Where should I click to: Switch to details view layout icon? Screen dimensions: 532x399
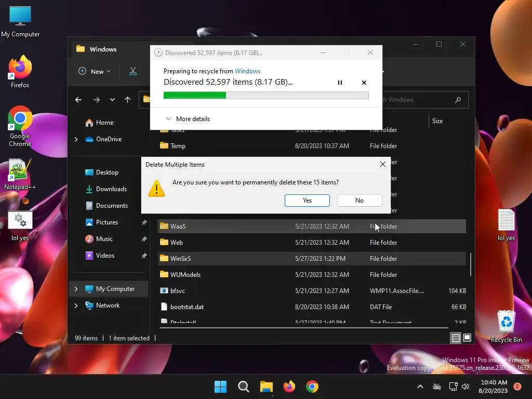click(x=456, y=338)
